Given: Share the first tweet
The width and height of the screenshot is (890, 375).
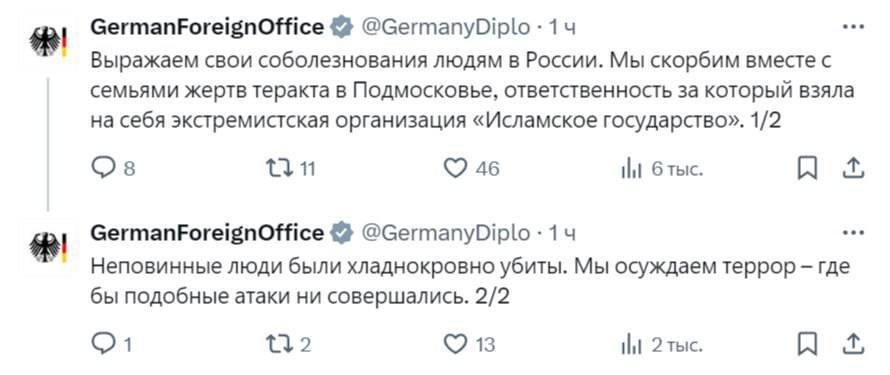Looking at the screenshot, I should click(x=855, y=168).
